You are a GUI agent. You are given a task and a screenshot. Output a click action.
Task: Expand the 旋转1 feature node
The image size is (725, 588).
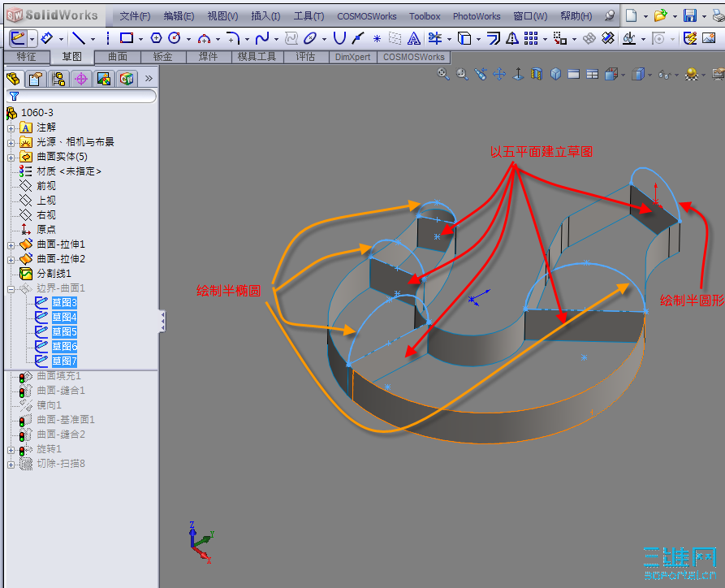[11, 450]
